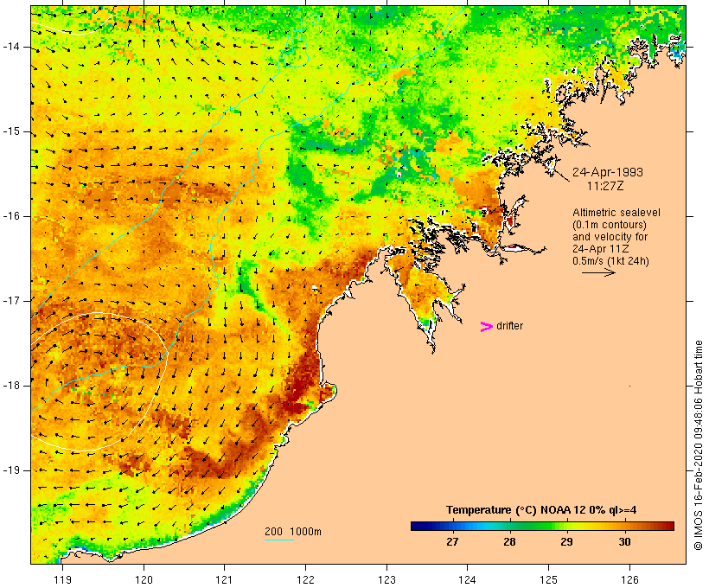Click the IMOS copyright timestamp text

(698, 445)
